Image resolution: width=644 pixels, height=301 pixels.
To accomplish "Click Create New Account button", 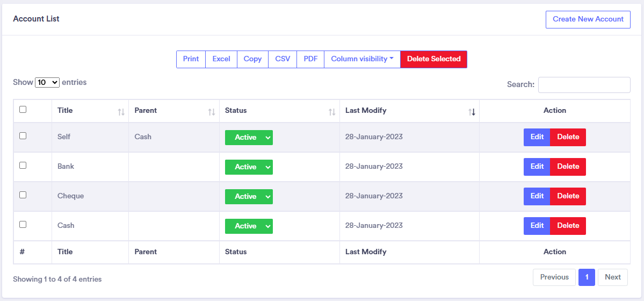I will click(588, 19).
